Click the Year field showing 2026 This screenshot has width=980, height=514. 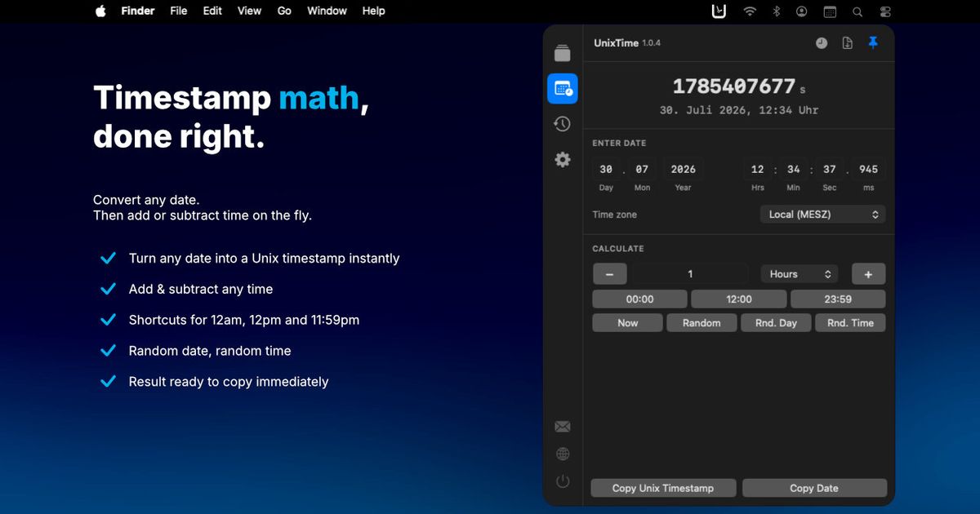coord(684,169)
